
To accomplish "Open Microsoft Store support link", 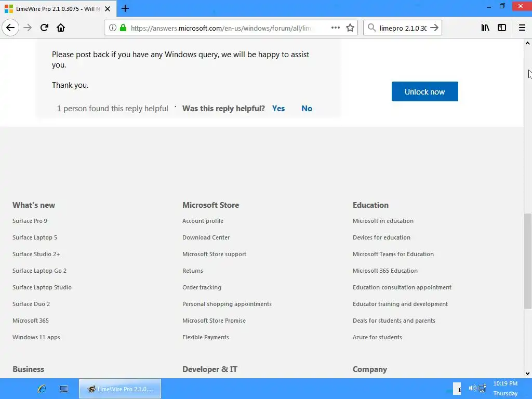I will pos(214,254).
